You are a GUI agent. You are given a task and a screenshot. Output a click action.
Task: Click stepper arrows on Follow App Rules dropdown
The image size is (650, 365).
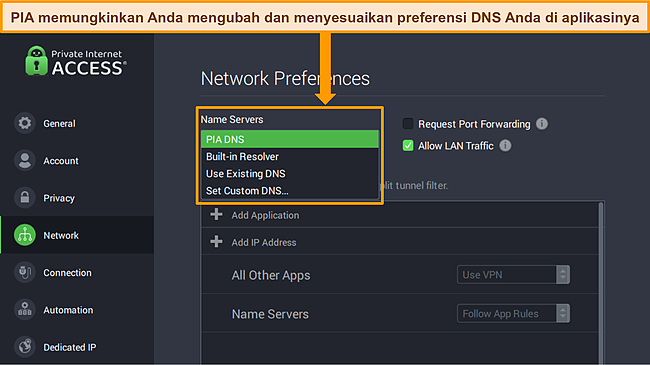click(563, 314)
